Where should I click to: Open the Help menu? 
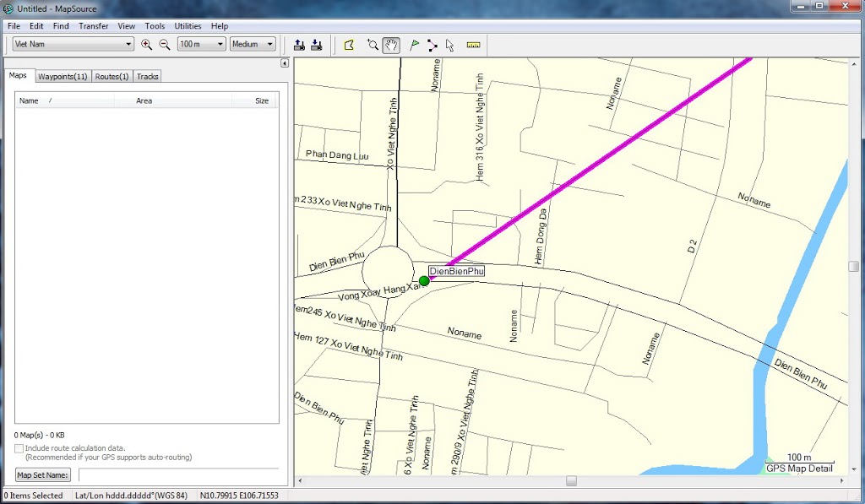[220, 26]
